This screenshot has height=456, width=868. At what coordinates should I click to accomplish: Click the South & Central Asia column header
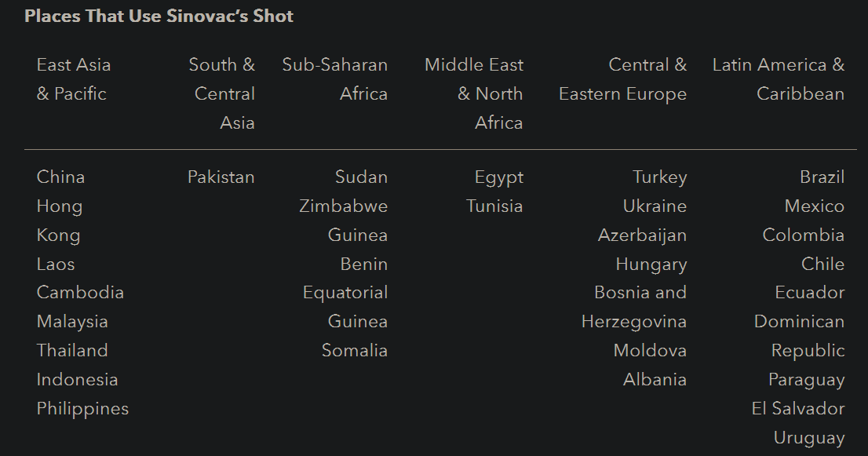point(223,93)
